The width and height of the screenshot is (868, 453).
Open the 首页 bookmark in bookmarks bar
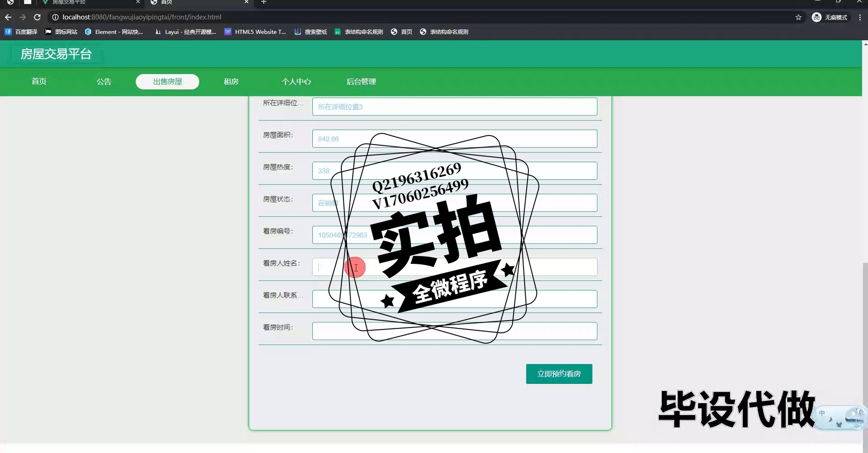tap(401, 32)
